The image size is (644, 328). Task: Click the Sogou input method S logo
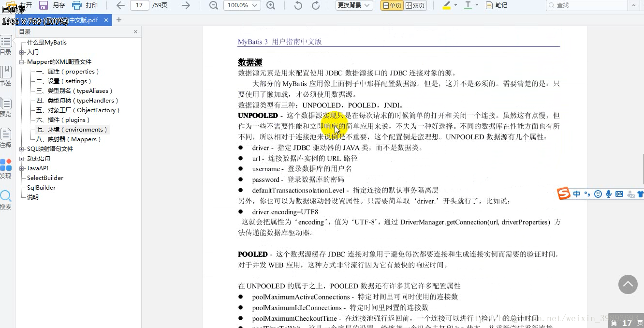tap(564, 194)
